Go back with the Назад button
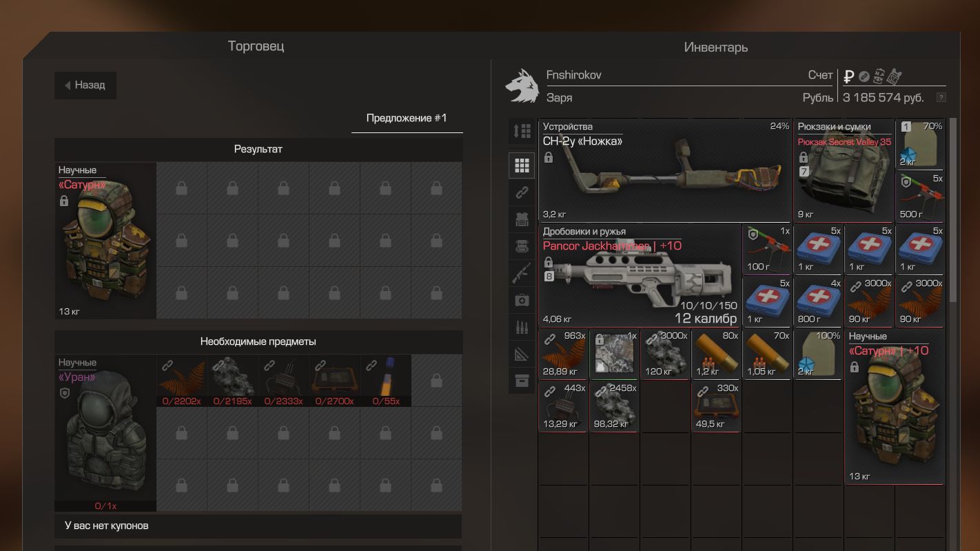The image size is (980, 551). pyautogui.click(x=85, y=86)
